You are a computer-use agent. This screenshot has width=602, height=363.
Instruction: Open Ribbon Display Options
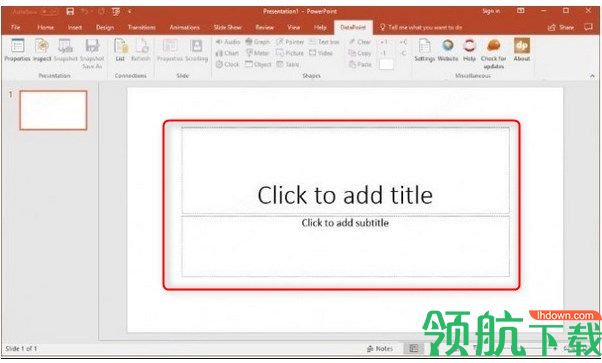[521, 11]
